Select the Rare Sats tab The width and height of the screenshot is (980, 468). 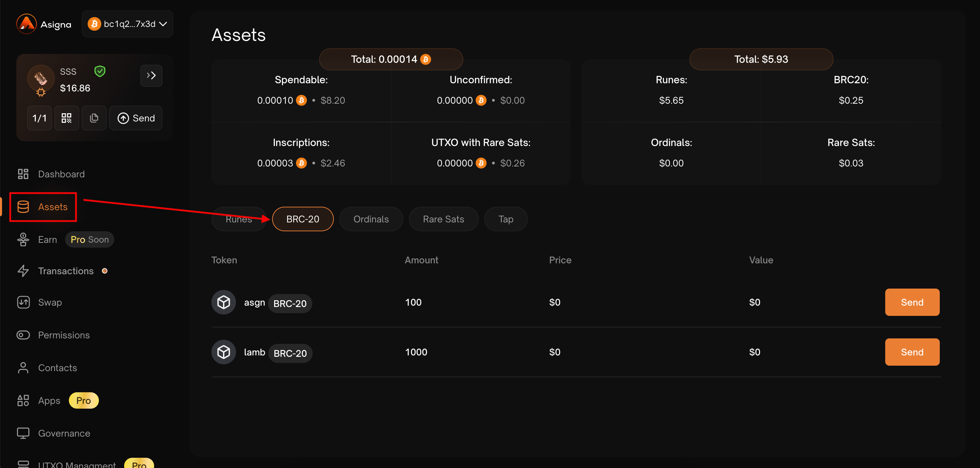(x=443, y=219)
